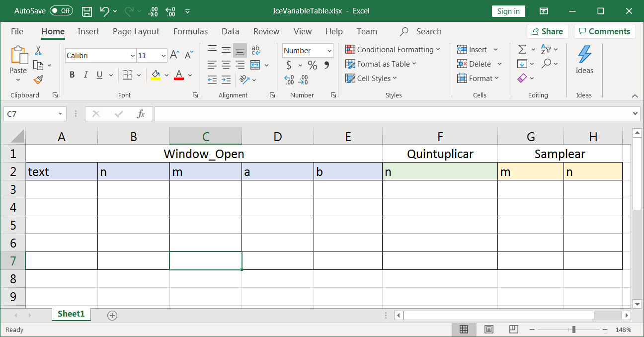Toggle Middle Align vertical alignment
Screen dimensions: 644x337
(226, 50)
